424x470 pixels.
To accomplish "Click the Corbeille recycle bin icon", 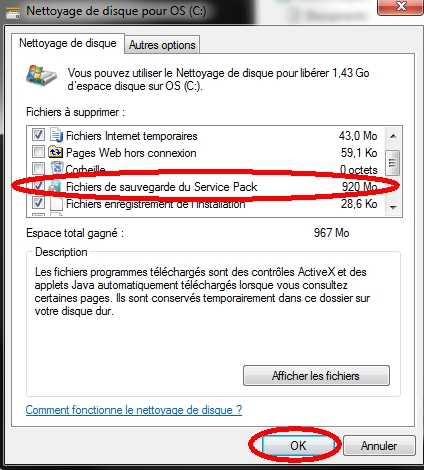I will pyautogui.click(x=57, y=168).
